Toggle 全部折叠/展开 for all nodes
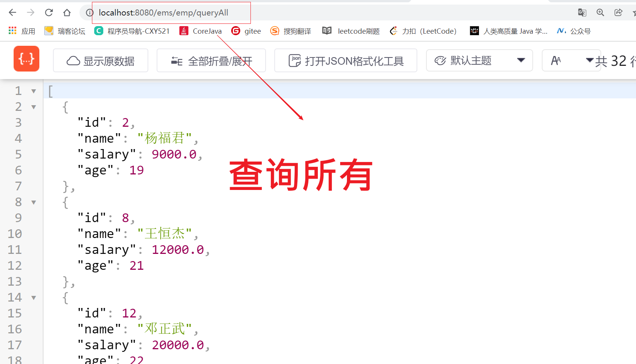The image size is (636, 364). (211, 61)
